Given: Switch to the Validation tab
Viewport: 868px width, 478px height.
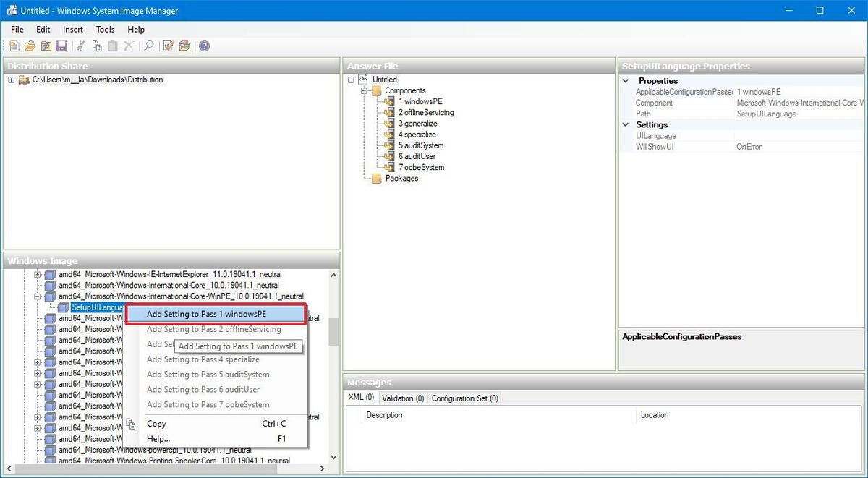Looking at the screenshot, I should click(402, 398).
